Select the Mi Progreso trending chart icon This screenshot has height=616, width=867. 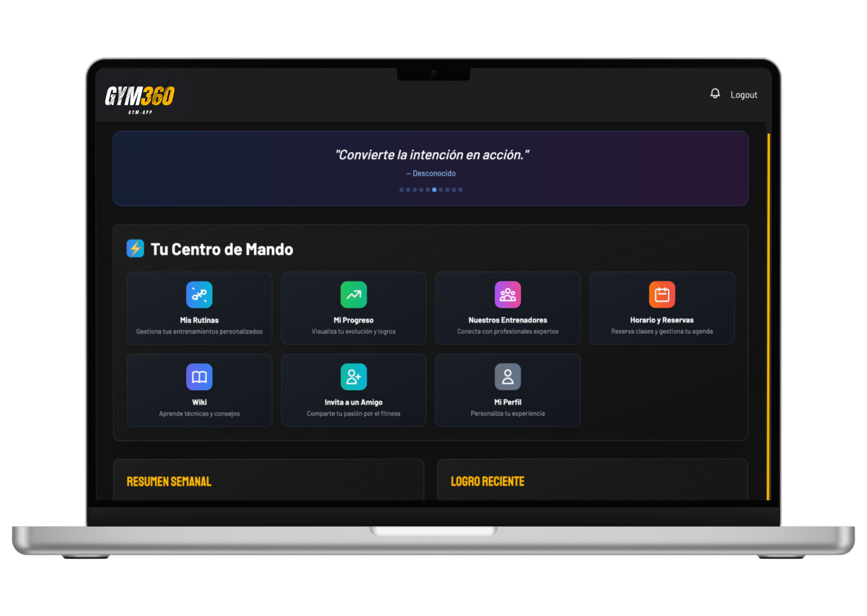(x=353, y=295)
